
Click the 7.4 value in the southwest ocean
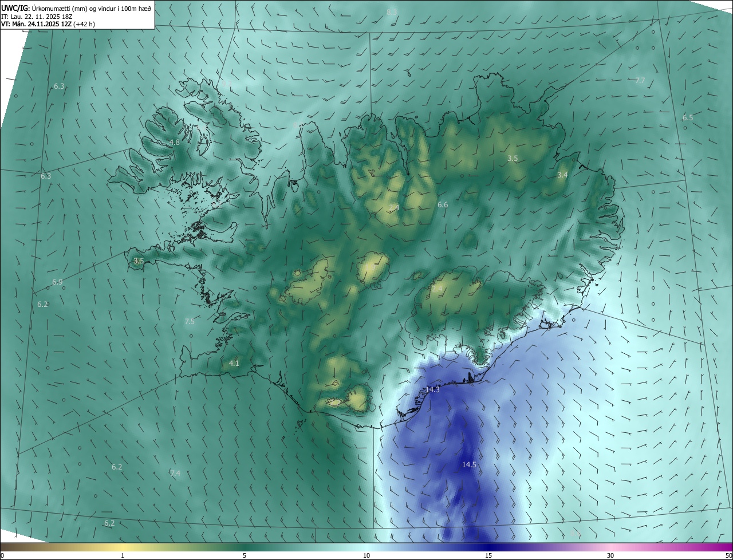tap(175, 474)
